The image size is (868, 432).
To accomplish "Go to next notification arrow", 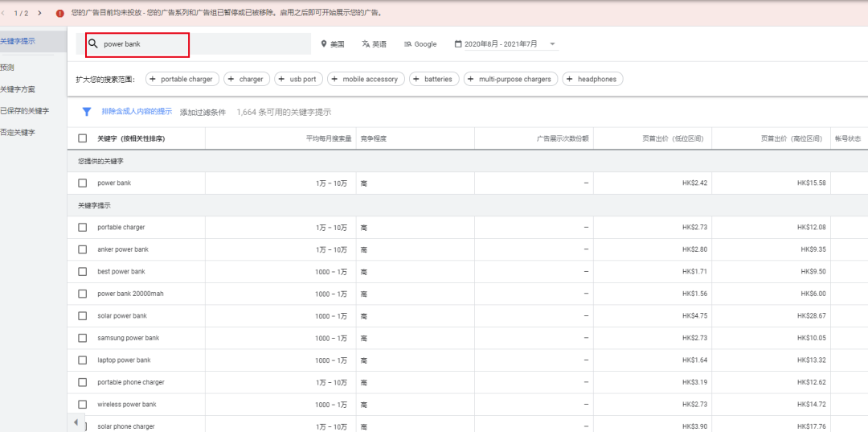I will 39,13.
